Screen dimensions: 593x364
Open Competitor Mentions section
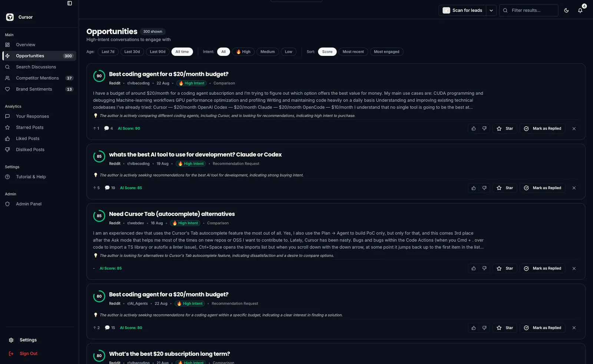(39, 78)
